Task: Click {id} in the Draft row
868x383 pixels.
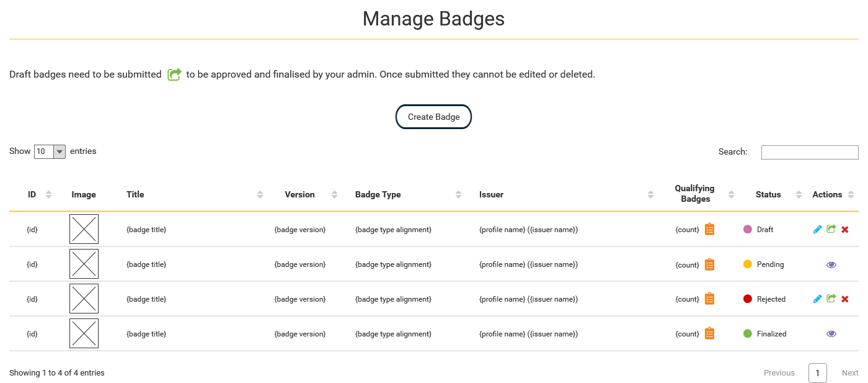Action: [x=32, y=230]
